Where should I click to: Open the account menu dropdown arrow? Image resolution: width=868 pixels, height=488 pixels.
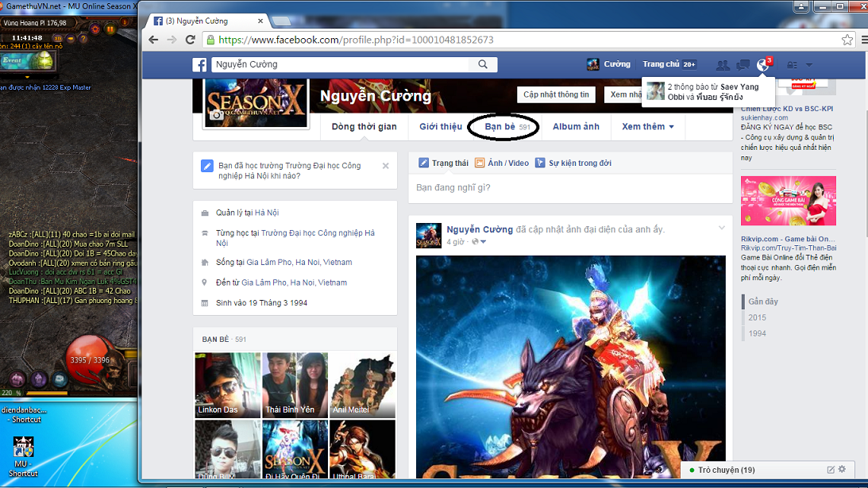coord(808,65)
